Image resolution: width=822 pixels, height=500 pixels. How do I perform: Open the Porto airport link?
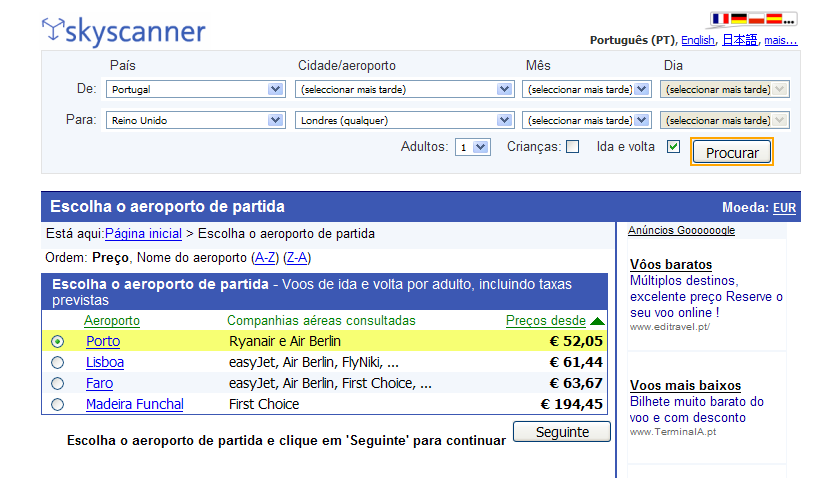click(103, 342)
